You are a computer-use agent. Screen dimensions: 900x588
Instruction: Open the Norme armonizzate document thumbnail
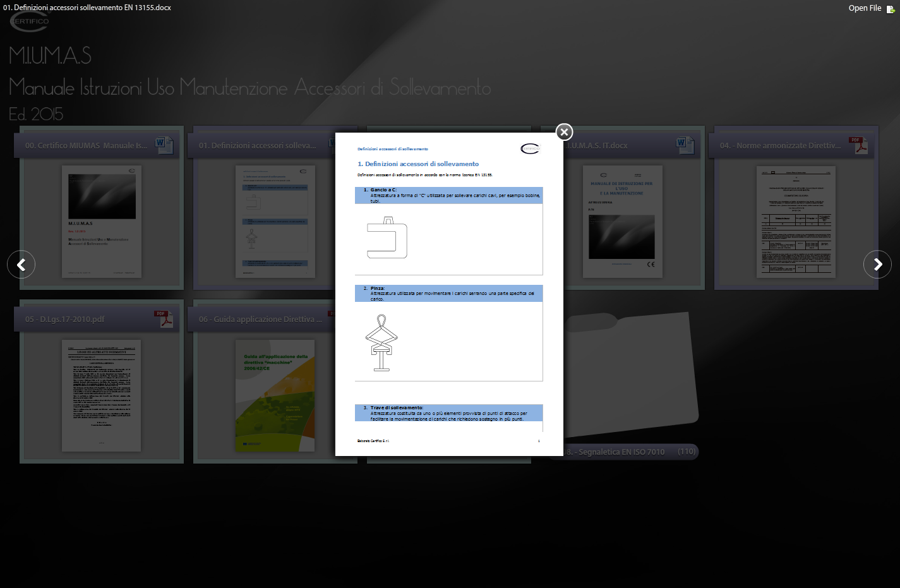pos(796,222)
